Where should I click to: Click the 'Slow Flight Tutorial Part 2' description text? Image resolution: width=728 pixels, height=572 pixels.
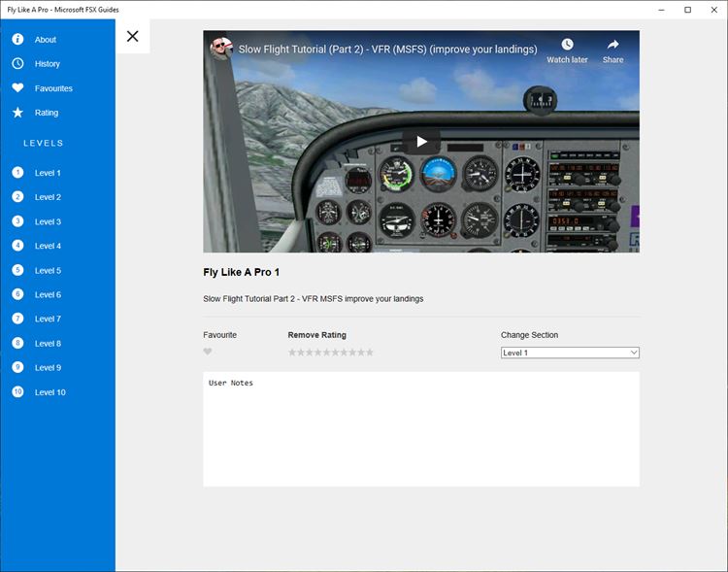(x=313, y=299)
